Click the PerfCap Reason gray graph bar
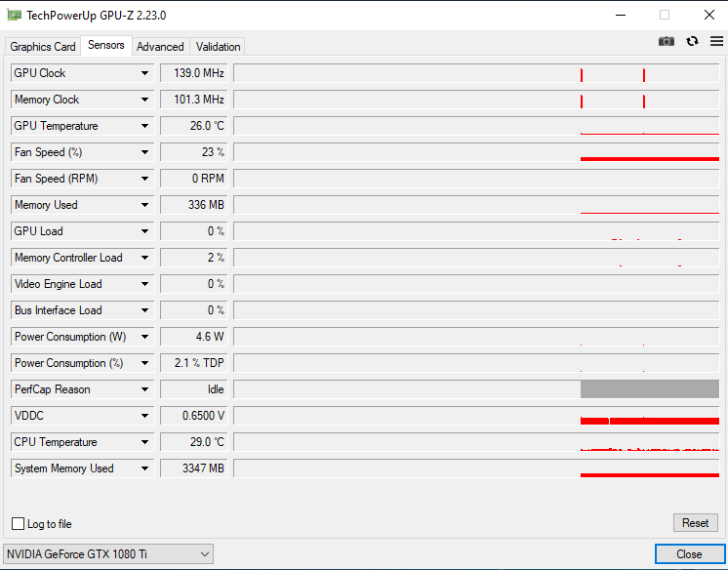728x570 pixels. point(650,389)
